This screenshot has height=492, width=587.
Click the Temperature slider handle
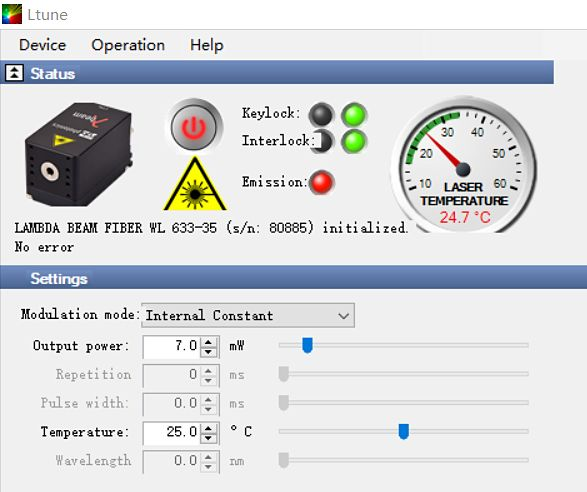click(x=403, y=431)
